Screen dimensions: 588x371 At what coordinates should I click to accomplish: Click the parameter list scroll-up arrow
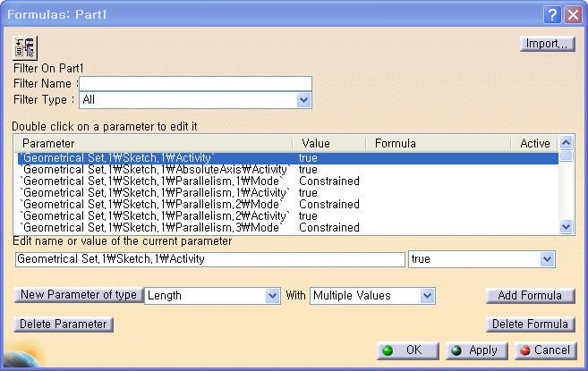tap(567, 143)
